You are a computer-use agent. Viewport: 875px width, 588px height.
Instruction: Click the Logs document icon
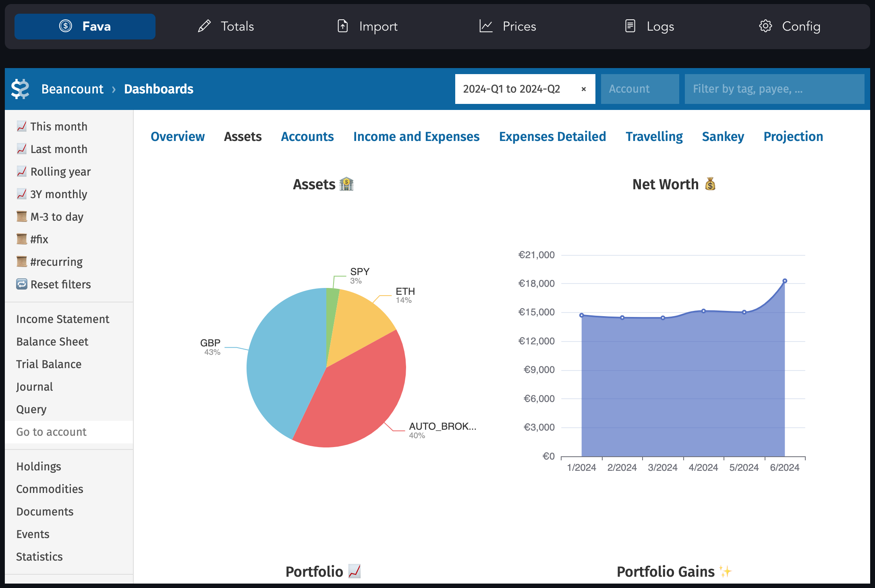pyautogui.click(x=630, y=27)
